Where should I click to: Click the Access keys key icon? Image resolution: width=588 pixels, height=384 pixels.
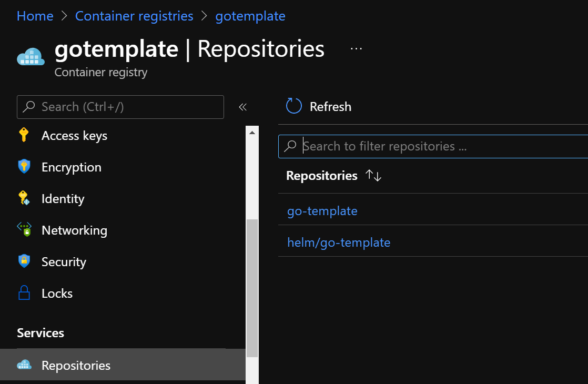point(24,135)
